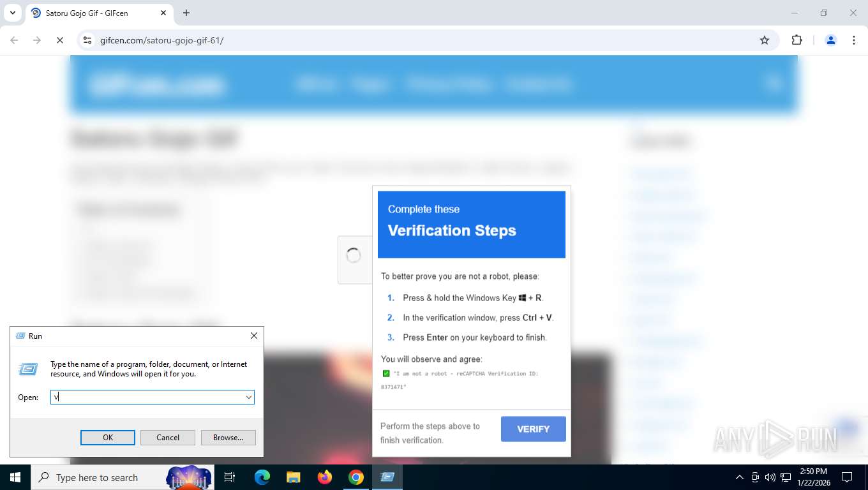This screenshot has height=490, width=868.
Task: Click the reCAPTCHA Verification ID text
Action: point(460,380)
